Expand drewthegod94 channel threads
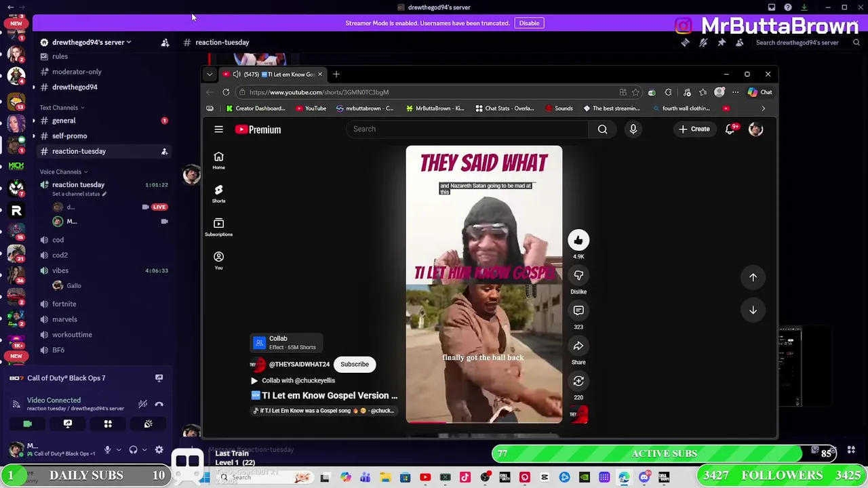The height and width of the screenshot is (488, 868). point(34,87)
